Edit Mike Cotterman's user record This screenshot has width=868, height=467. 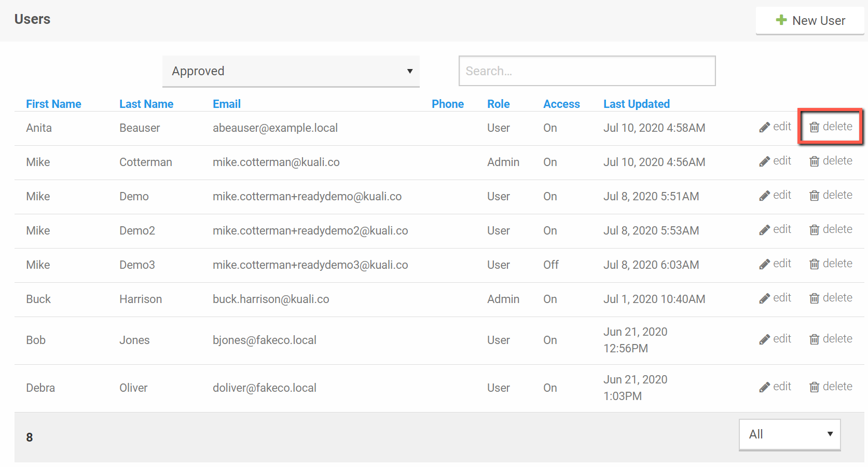[x=775, y=161]
